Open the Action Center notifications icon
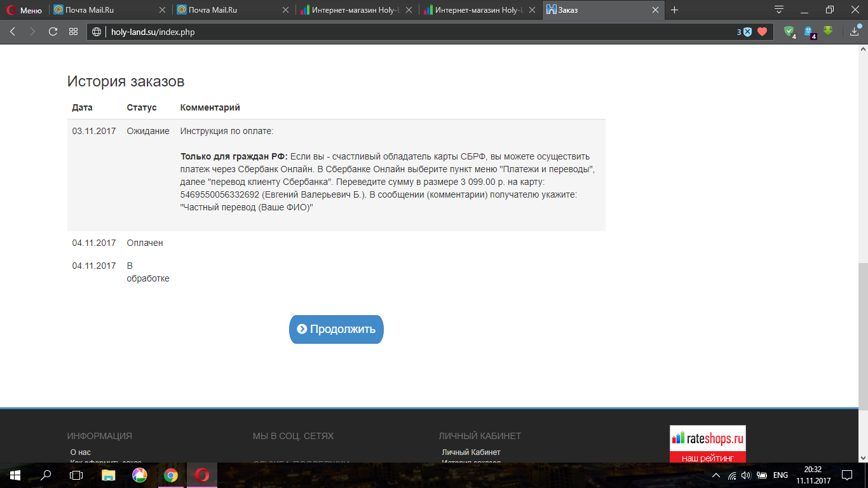 (847, 475)
